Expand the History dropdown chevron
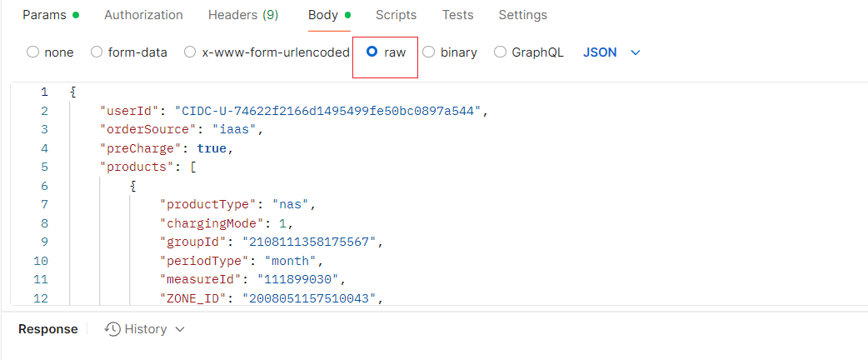The height and width of the screenshot is (360, 868). tap(179, 330)
